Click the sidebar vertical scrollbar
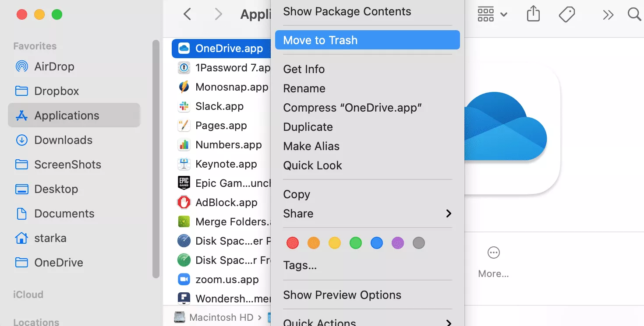The height and width of the screenshot is (326, 644). (156, 158)
